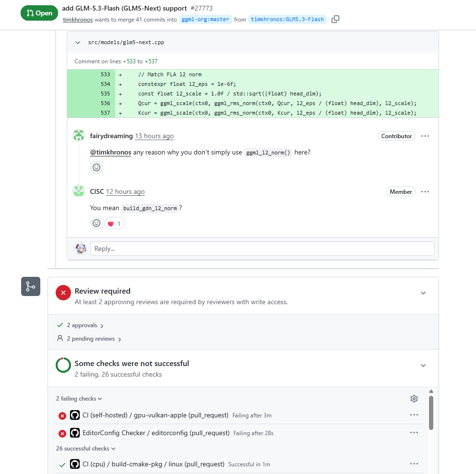Add emoji reaction to CISC's comment

click(96, 224)
